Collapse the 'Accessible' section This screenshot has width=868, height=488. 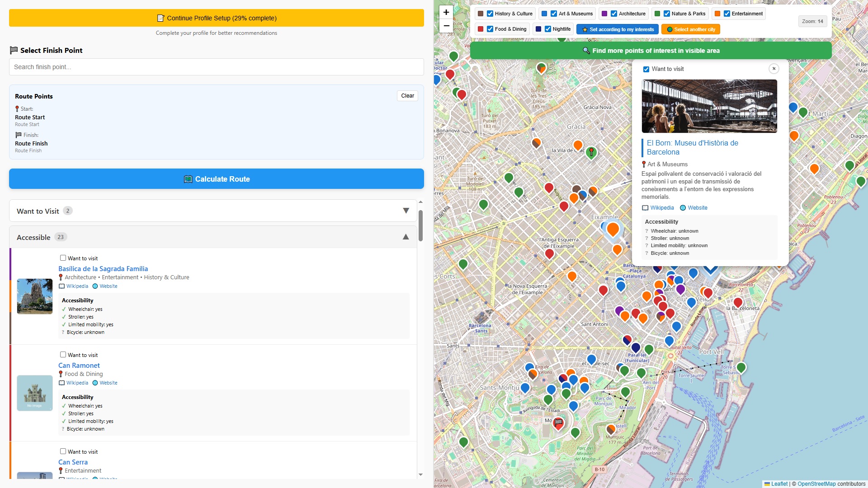pyautogui.click(x=405, y=236)
